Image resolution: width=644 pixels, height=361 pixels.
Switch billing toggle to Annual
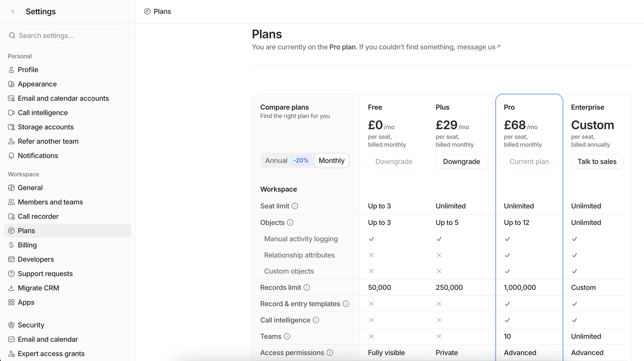(x=276, y=161)
